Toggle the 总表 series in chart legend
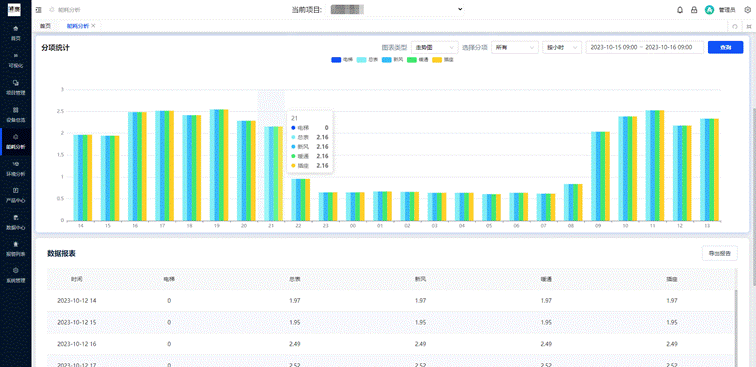The width and height of the screenshot is (756, 367). [x=367, y=60]
